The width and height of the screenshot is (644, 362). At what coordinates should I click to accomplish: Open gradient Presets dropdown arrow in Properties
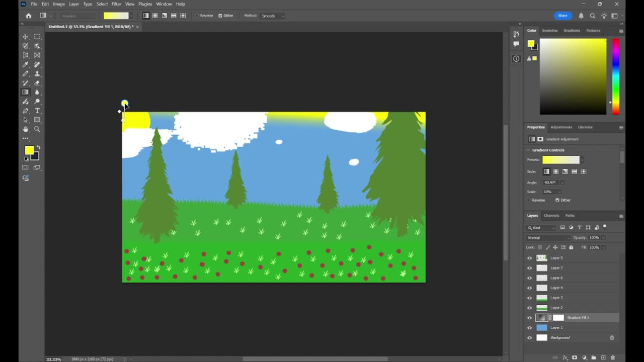pyautogui.click(x=582, y=160)
